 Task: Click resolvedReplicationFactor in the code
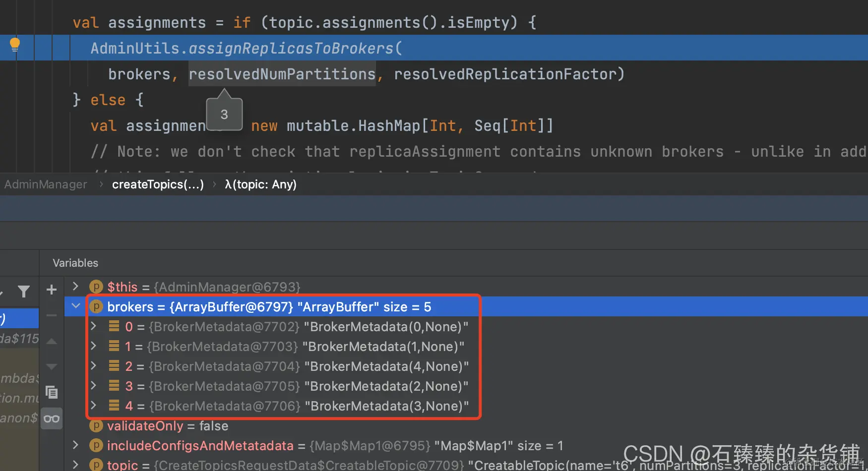click(x=505, y=74)
